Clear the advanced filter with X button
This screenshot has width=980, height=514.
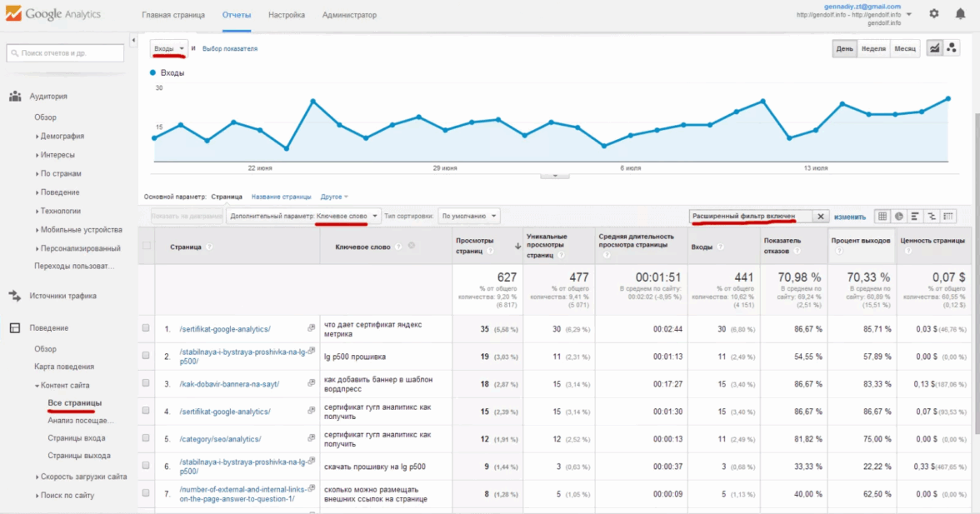820,217
